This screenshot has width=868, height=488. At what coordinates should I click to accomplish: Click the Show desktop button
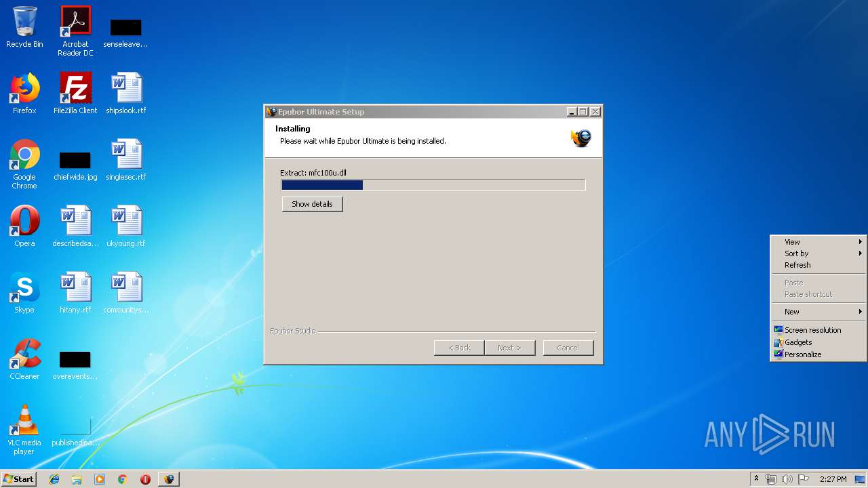[x=861, y=479]
